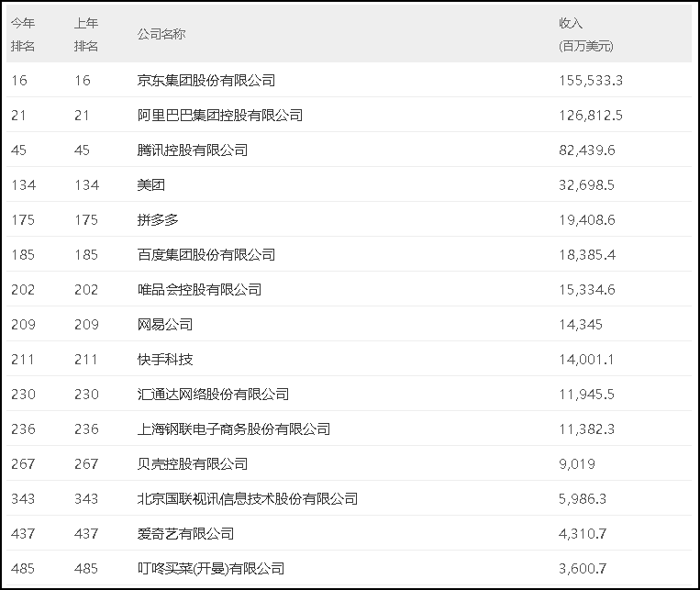Click this year's rank 175 for 拼多多
This screenshot has width=700, height=590.
tap(23, 219)
